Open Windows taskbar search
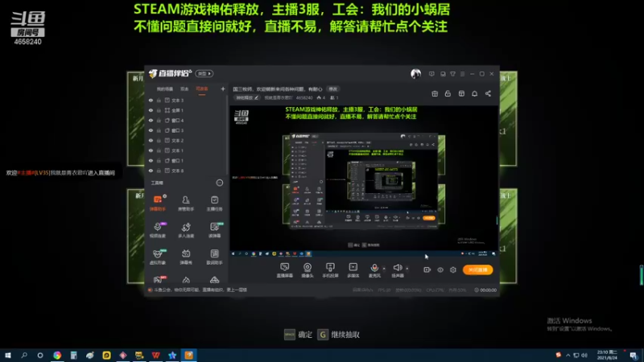The width and height of the screenshot is (644, 362). pyautogui.click(x=24, y=355)
